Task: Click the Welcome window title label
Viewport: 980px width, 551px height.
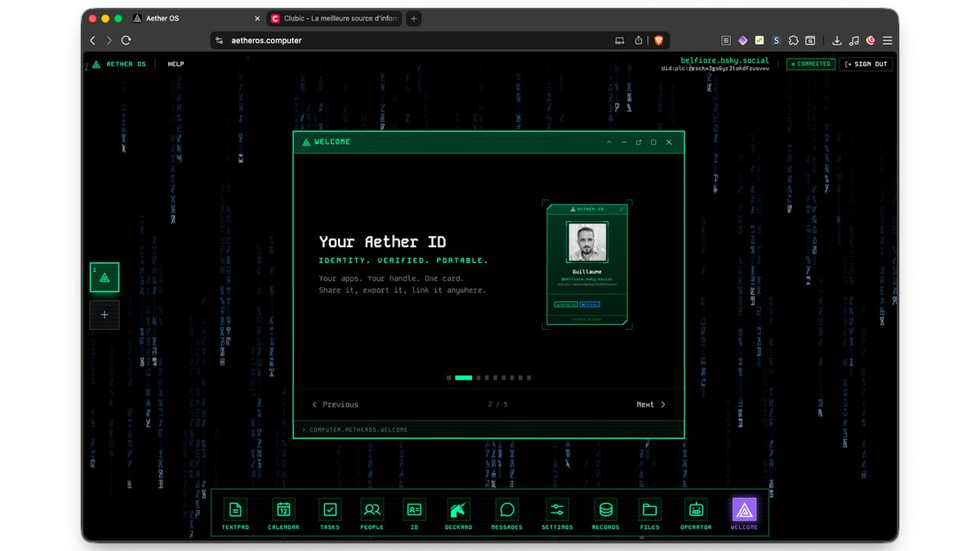Action: [332, 142]
